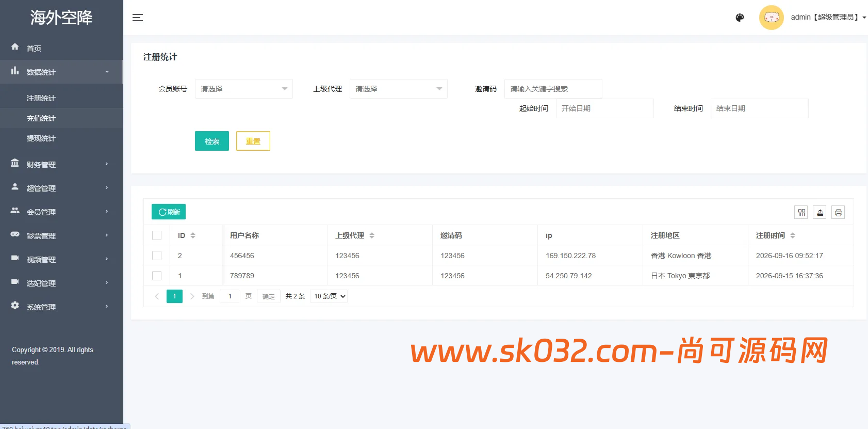Image resolution: width=868 pixels, height=429 pixels.
Task: Click the person icon for 超管管理
Action: [x=15, y=187]
